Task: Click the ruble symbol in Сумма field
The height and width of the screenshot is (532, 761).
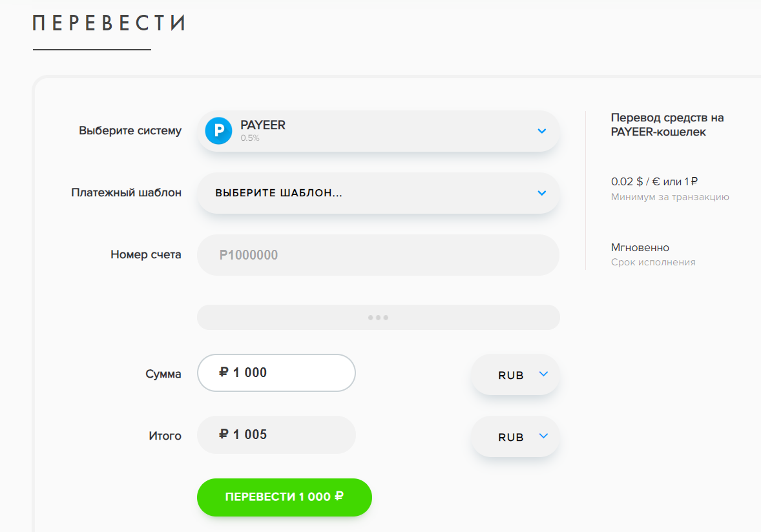Action: (x=224, y=373)
